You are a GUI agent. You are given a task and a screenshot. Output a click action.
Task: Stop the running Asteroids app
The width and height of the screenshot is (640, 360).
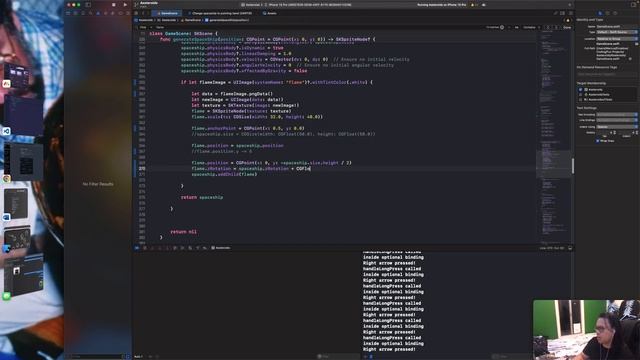pos(113,5)
